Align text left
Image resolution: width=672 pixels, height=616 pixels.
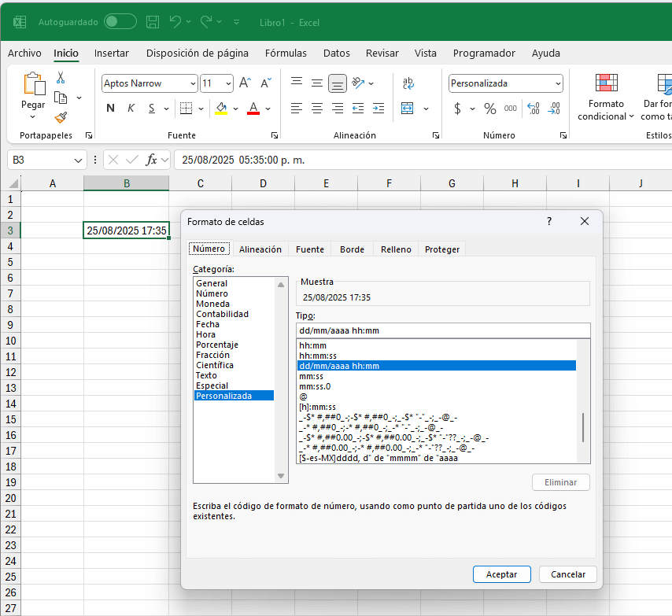click(297, 109)
